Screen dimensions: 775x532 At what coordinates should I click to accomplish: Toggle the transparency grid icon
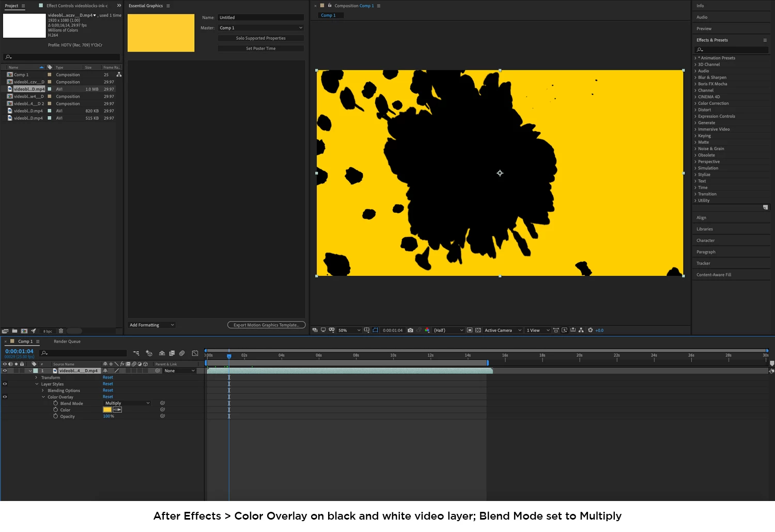coord(478,330)
